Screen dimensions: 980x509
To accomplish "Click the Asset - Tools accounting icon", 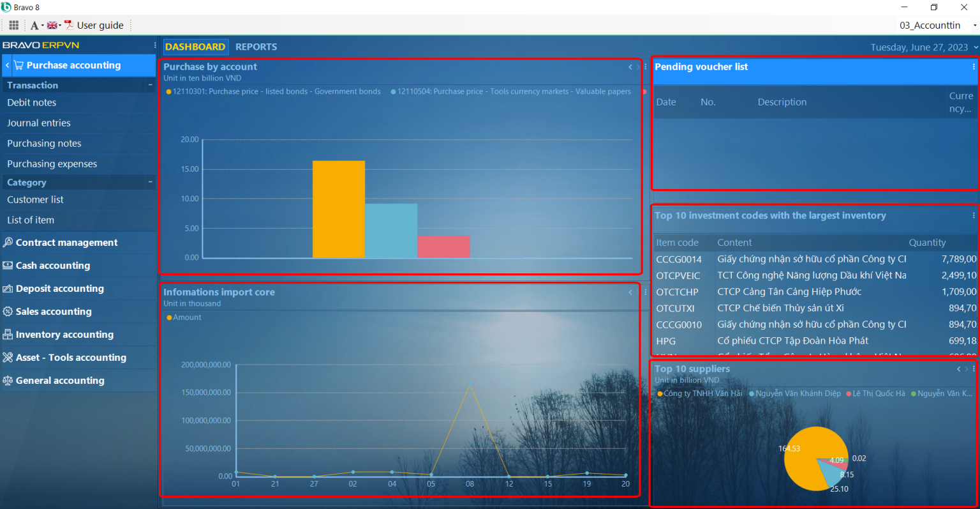I will [8, 358].
